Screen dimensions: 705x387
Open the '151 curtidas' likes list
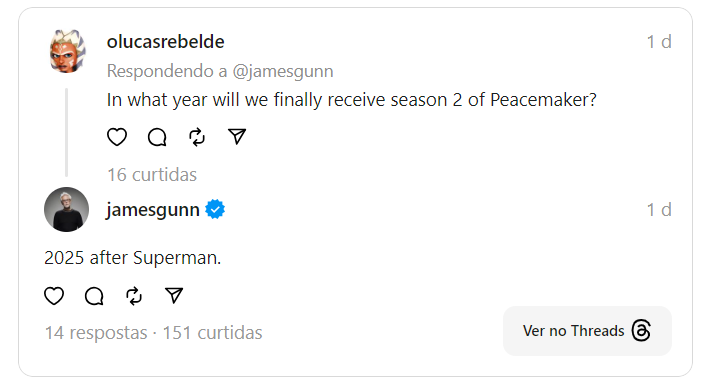212,333
